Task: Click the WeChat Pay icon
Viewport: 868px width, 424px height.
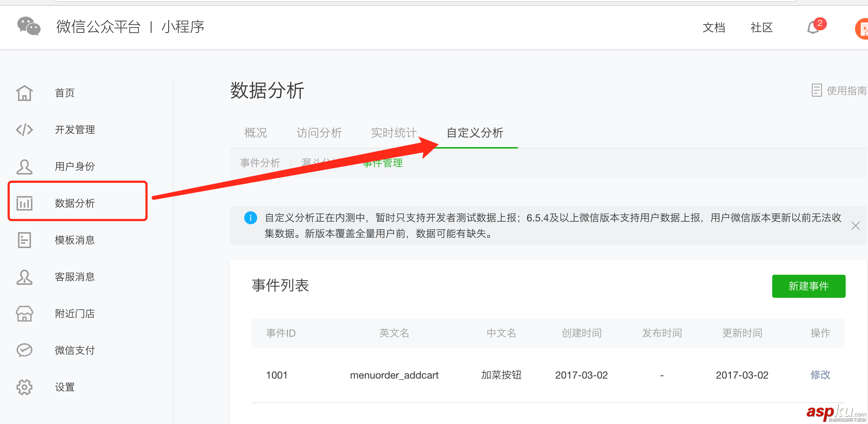Action: (24, 350)
